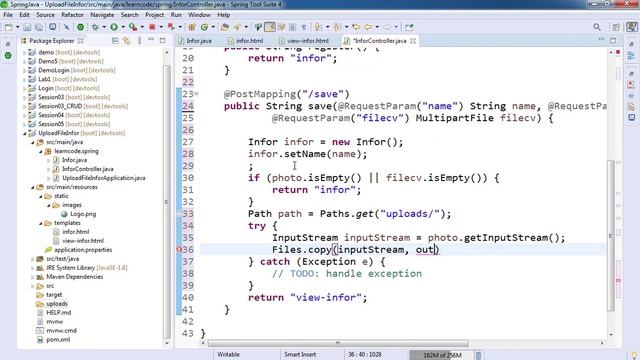Toggle Mark Occurrences in the toolbar

pos(270,27)
